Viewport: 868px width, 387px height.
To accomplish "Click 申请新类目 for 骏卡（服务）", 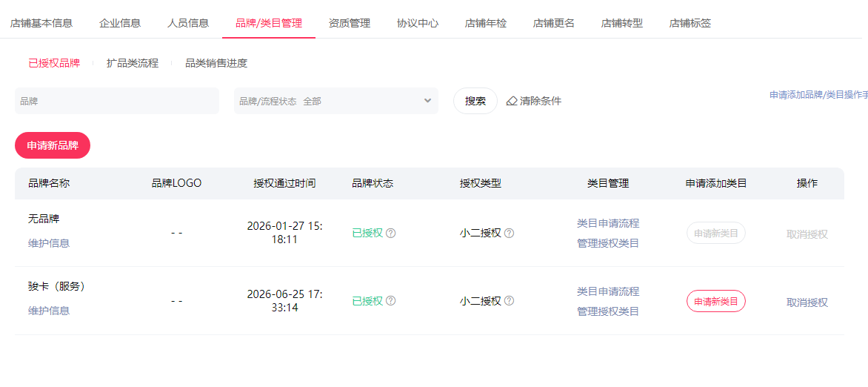I will tap(716, 301).
